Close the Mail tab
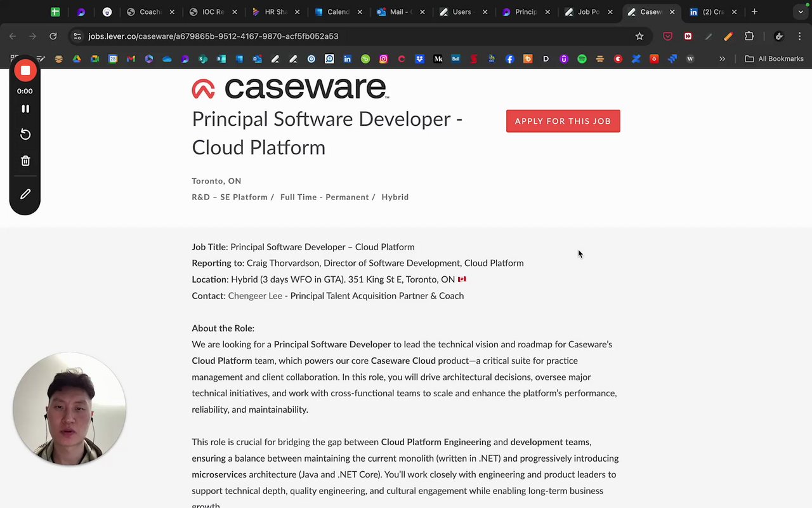 coord(422,11)
